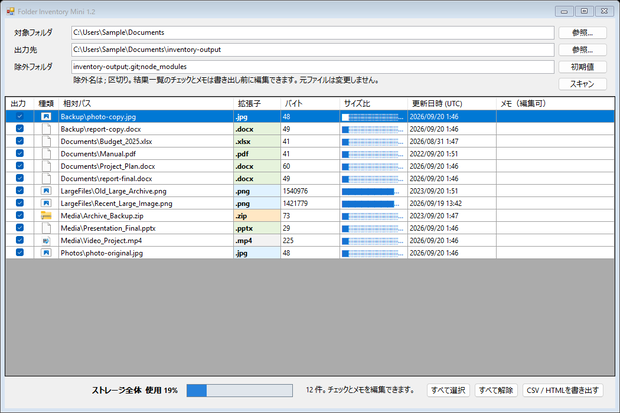
Task: Toggle output checkbox for Documents\Manual.pdf
Action: coord(19,153)
